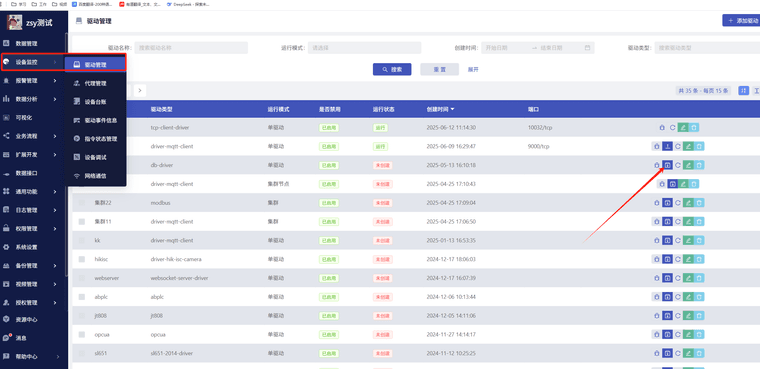Viewport: 760px width, 369px height.
Task: Click the refresh icon in tcp-client-driver row
Action: coord(672,128)
